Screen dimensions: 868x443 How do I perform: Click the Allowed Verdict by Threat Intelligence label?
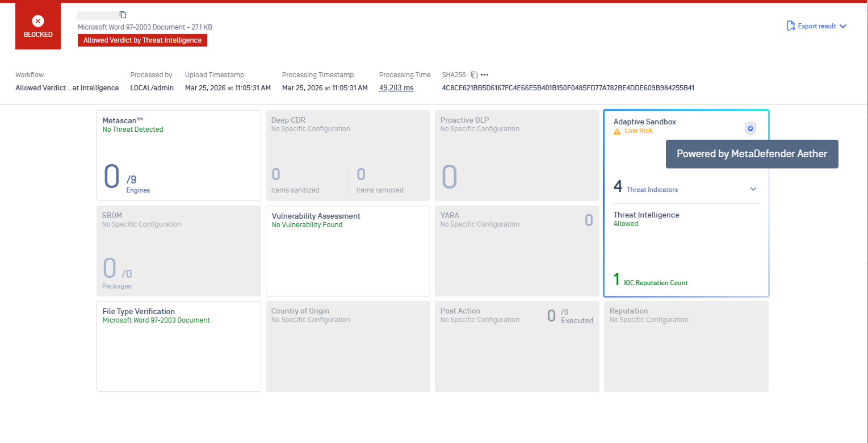tap(142, 40)
